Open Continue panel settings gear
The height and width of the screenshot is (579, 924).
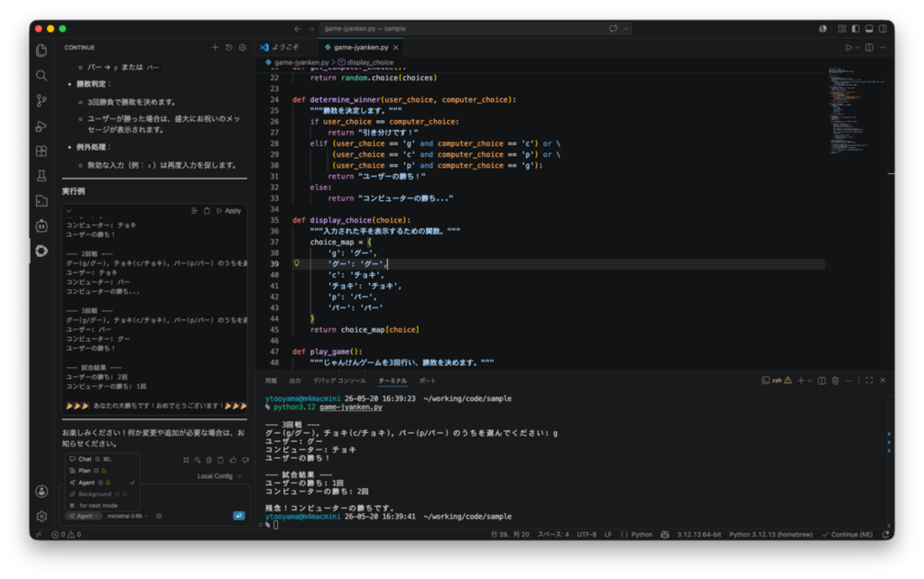(242, 47)
